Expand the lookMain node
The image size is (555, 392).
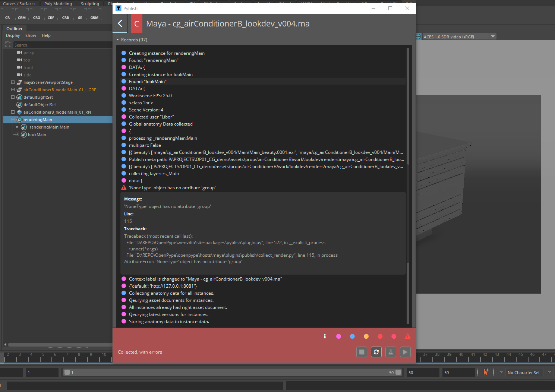tap(17, 135)
